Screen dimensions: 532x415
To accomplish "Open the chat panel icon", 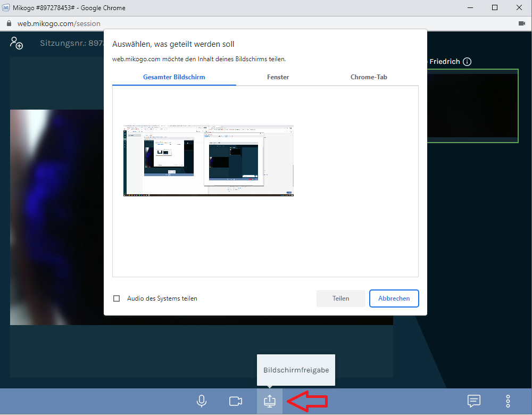I will click(x=473, y=401).
